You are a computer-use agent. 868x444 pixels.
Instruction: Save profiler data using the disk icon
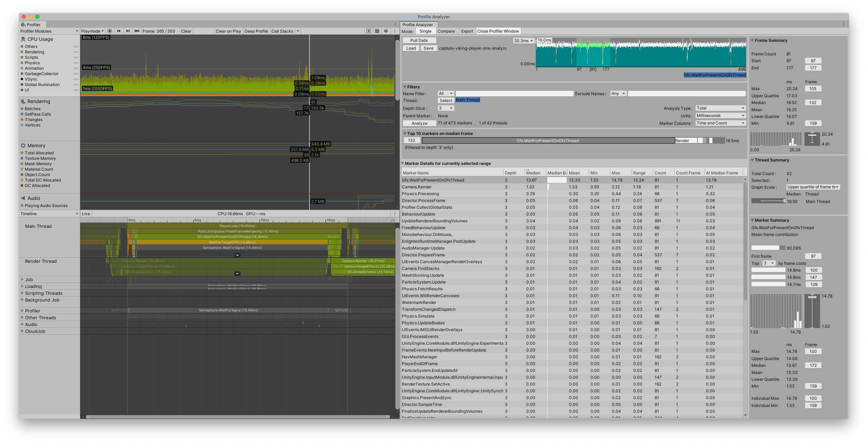click(377, 31)
